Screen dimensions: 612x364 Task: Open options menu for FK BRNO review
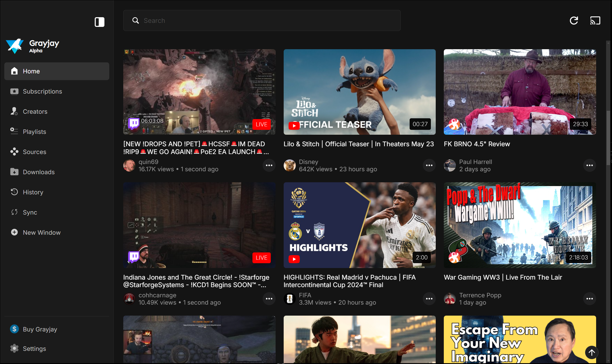[x=589, y=165]
